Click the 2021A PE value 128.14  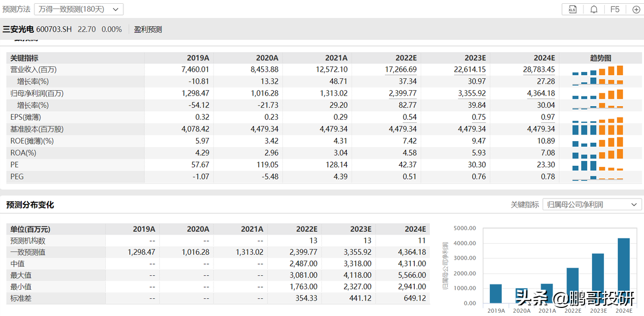[x=336, y=164]
